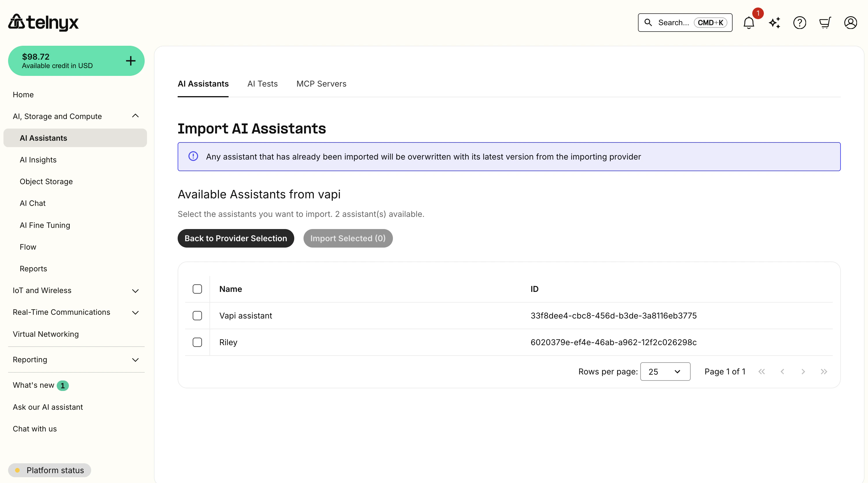The height and width of the screenshot is (483, 868).
Task: Click the user account avatar
Action: coord(850,23)
